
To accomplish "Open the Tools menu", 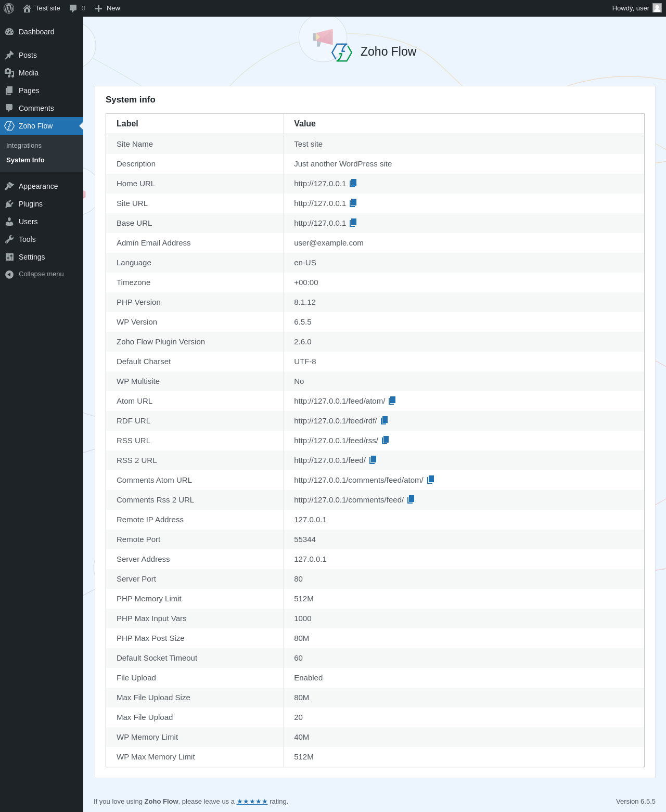I will pos(42,239).
